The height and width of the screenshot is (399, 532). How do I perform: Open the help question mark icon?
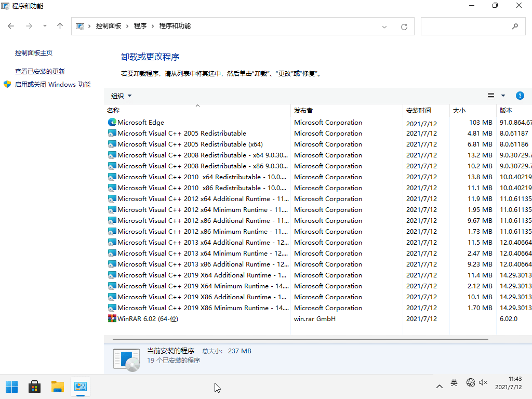click(x=520, y=96)
